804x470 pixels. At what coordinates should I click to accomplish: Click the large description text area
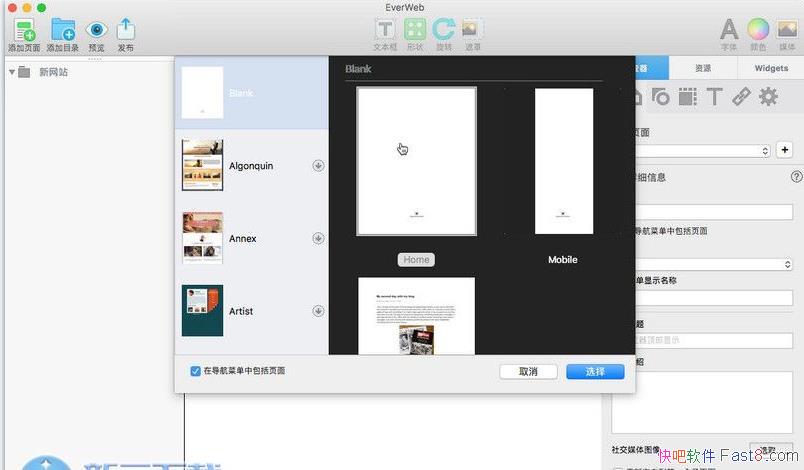(702, 402)
